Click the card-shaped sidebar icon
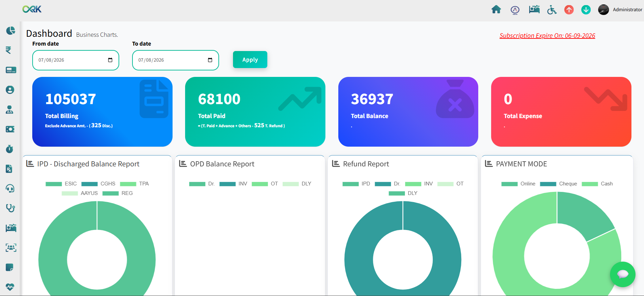Screen dimensions: 644x296 click(11, 70)
